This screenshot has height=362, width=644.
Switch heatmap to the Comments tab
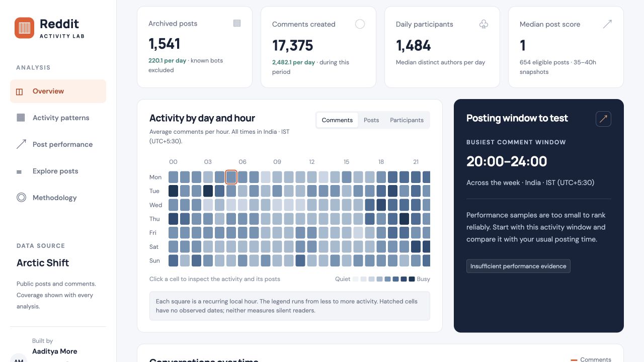(337, 120)
